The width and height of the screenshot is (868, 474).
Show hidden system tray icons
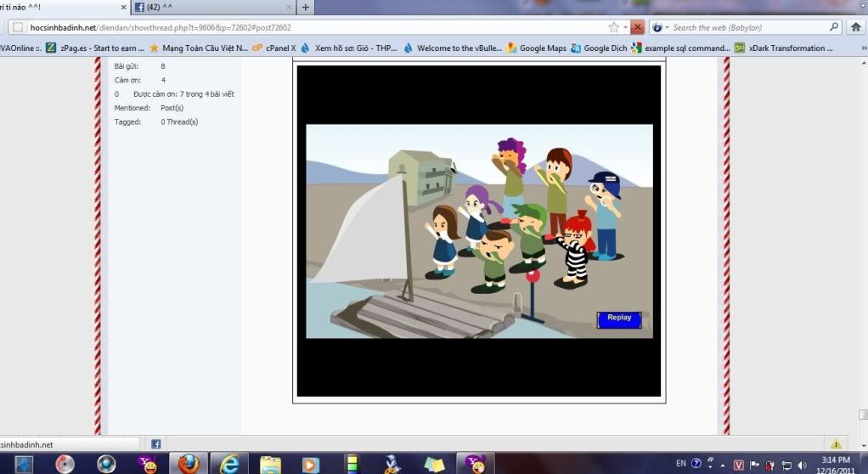click(723, 464)
